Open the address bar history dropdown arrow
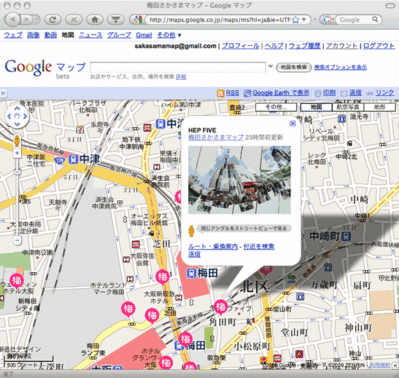Viewport: 399px width, 378px height. click(x=304, y=20)
